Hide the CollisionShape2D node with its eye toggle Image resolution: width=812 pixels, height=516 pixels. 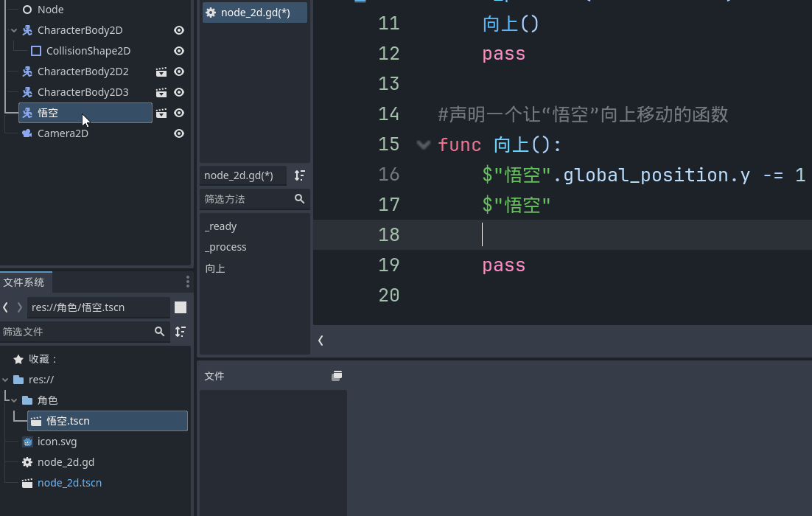[x=178, y=51]
